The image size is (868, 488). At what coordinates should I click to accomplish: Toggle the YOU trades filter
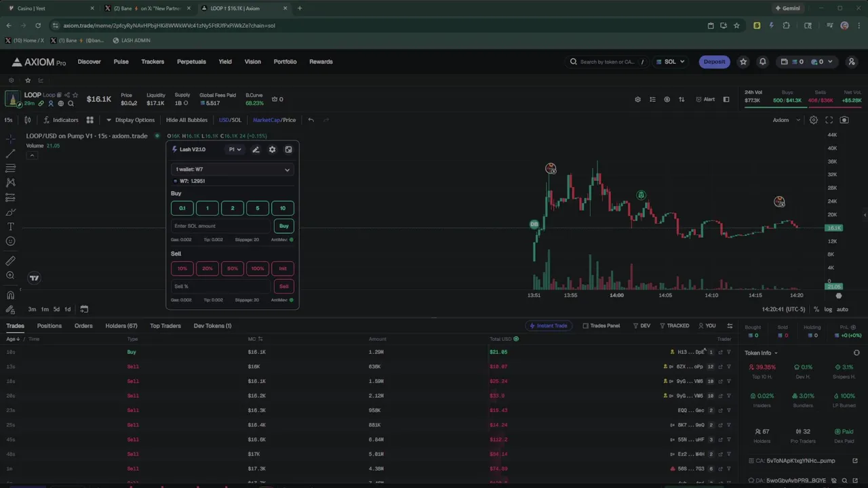tap(707, 326)
